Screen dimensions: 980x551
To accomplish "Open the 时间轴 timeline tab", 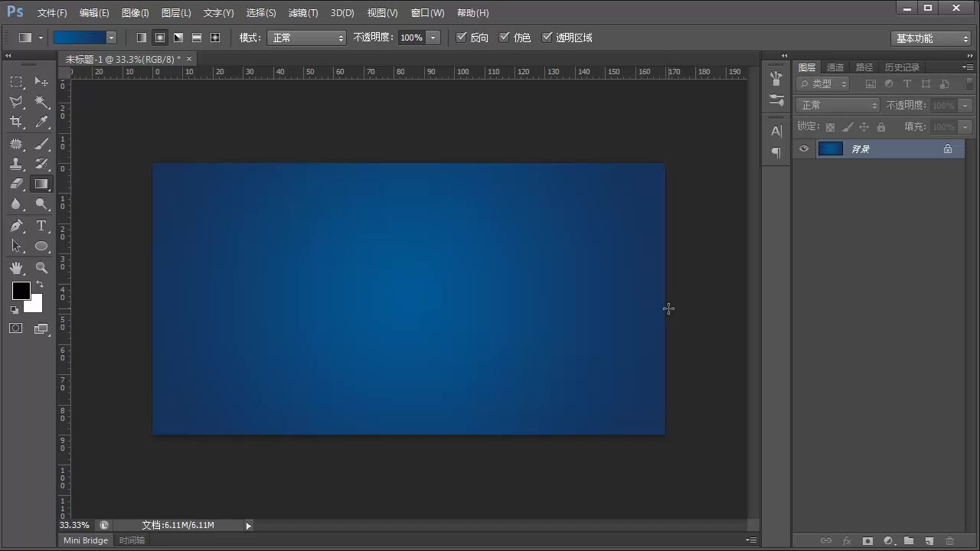I will tap(132, 540).
